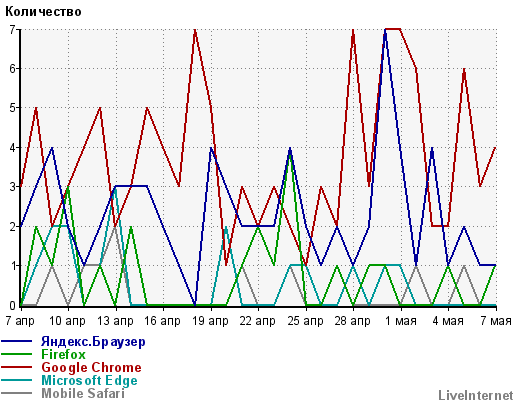Screen dimensions: 520x405
Task: Click the y-axis value 5
Action: tap(13, 108)
